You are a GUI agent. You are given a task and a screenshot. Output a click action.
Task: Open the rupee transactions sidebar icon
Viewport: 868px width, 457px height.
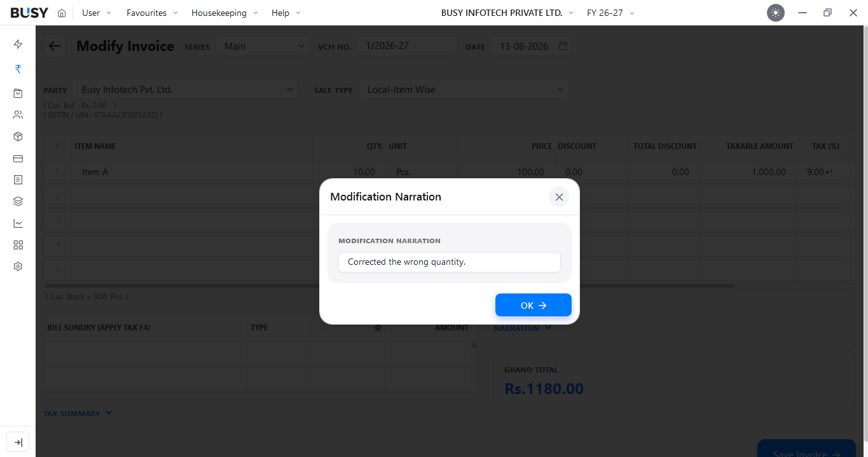point(18,69)
